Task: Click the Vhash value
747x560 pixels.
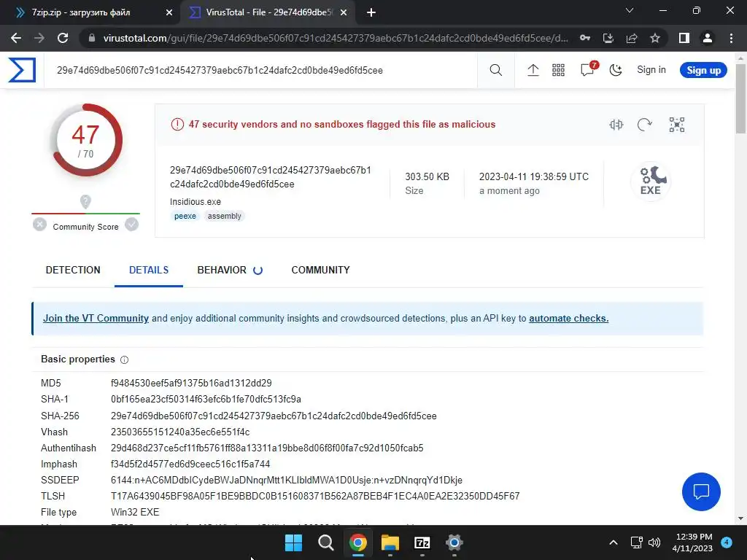Action: (180, 432)
